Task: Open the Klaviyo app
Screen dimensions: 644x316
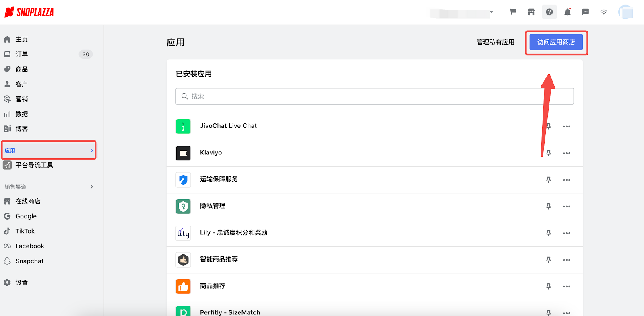Action: [x=211, y=152]
